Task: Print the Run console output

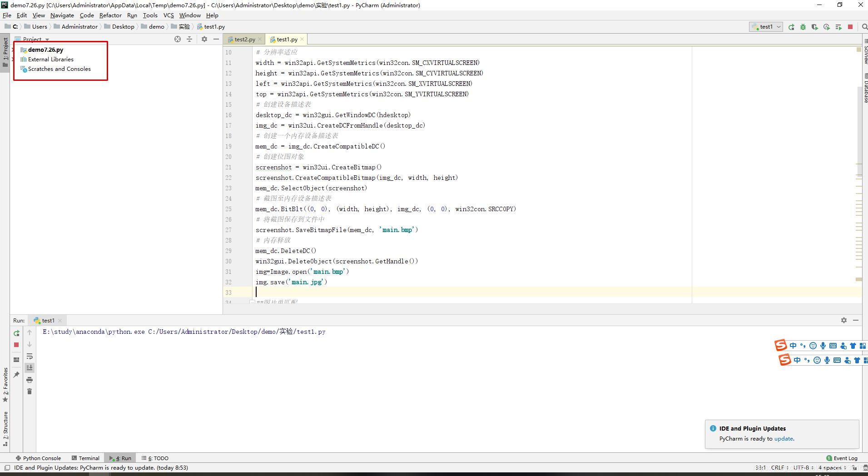Action: tap(30, 380)
